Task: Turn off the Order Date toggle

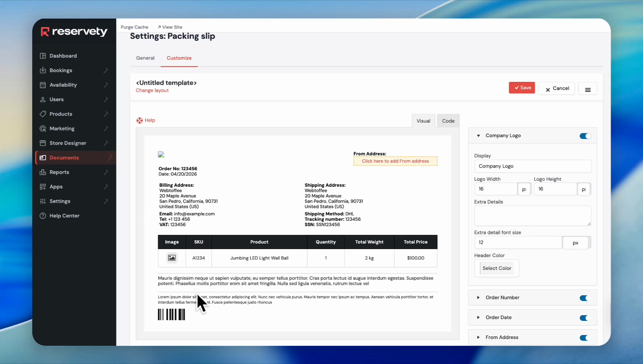Action: pos(585,318)
